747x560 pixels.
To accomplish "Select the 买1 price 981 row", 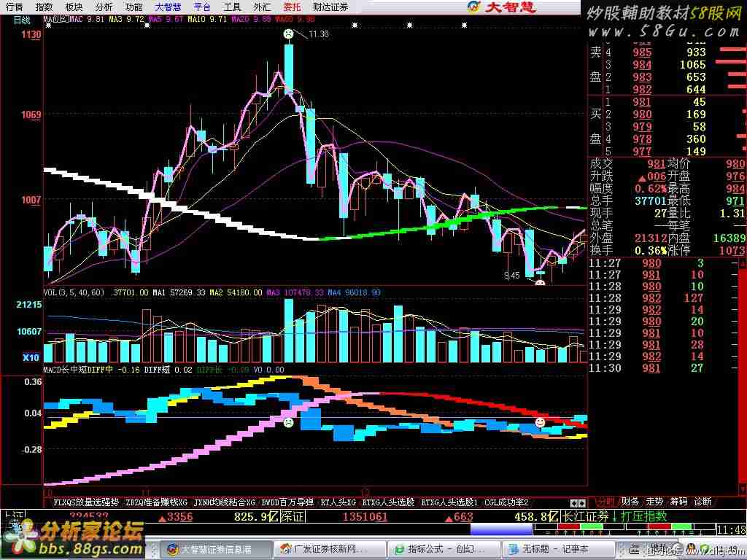I will [667, 102].
